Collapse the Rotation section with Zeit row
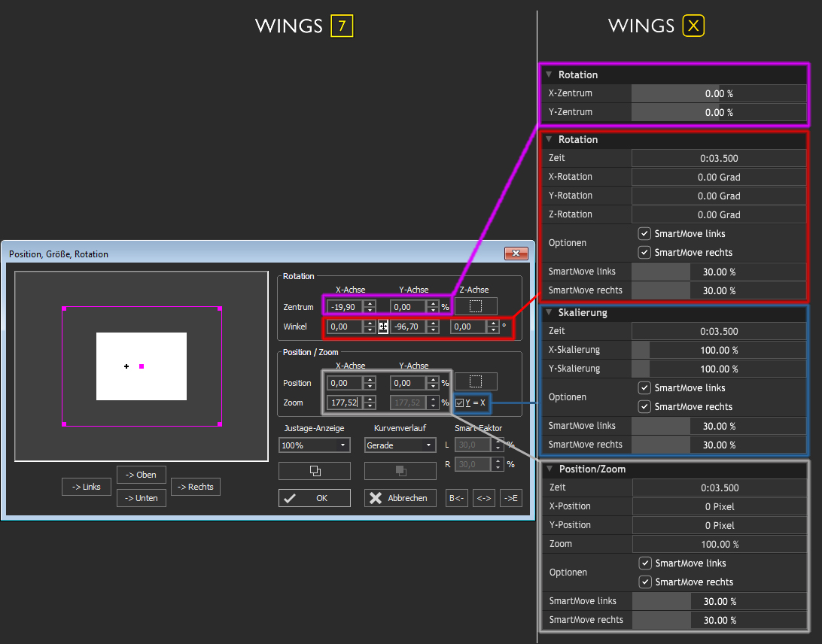 pos(549,139)
